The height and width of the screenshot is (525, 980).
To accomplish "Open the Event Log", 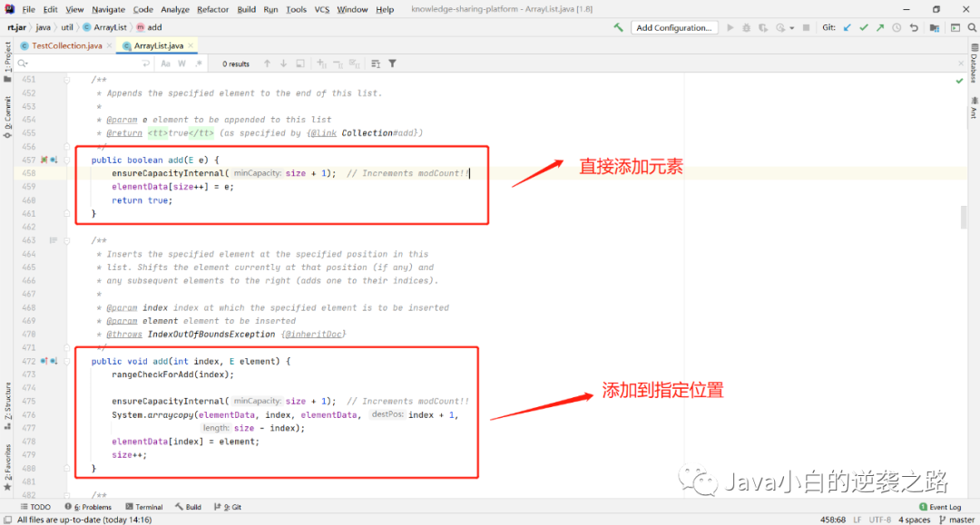I will 940,507.
